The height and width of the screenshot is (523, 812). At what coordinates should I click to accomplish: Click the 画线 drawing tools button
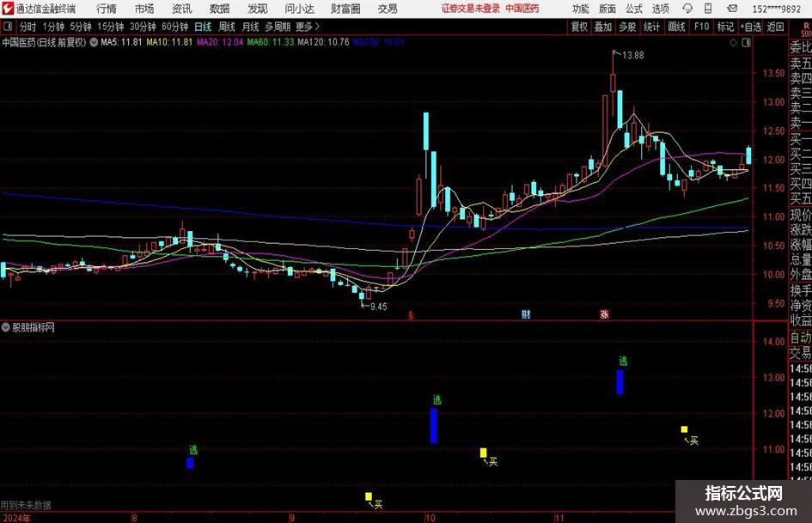coord(676,27)
